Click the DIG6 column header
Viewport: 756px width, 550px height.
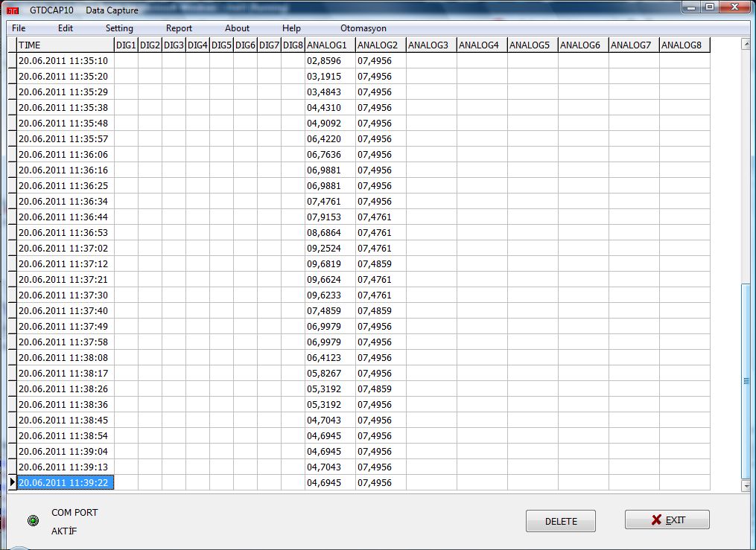pyautogui.click(x=245, y=45)
